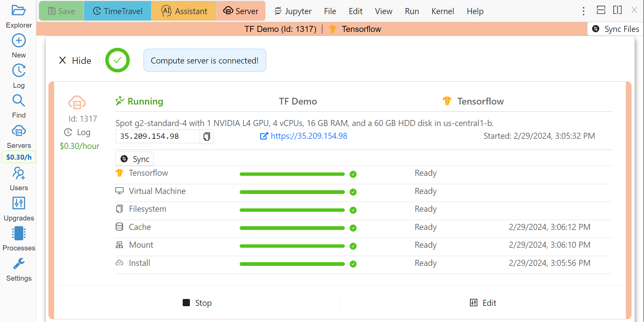Open the Log clock icon in sidebar
Image resolution: width=644 pixels, height=322 pixels.
click(18, 71)
